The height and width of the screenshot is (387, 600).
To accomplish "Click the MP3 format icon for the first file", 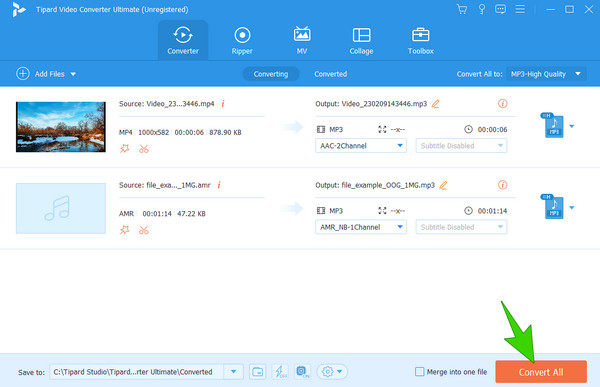I will click(553, 125).
